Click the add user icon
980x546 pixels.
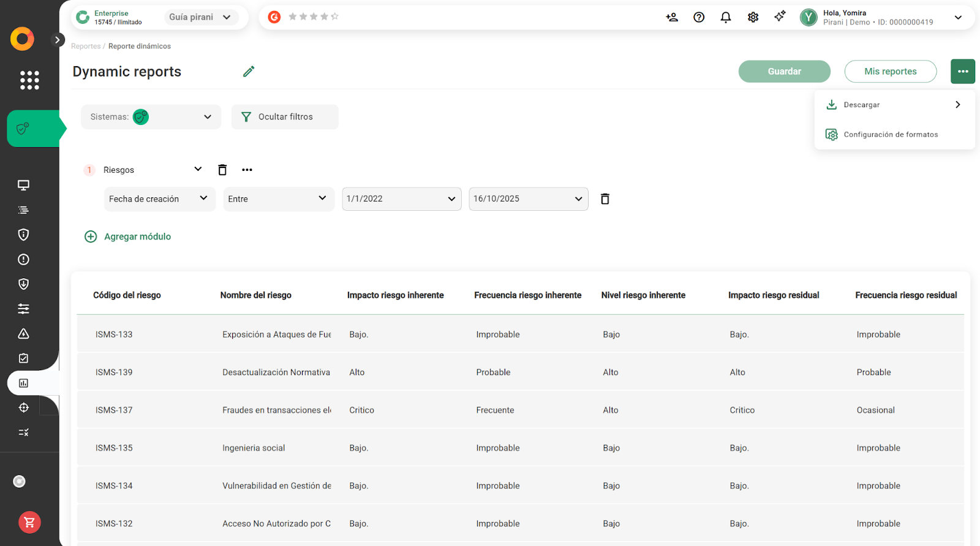[672, 17]
